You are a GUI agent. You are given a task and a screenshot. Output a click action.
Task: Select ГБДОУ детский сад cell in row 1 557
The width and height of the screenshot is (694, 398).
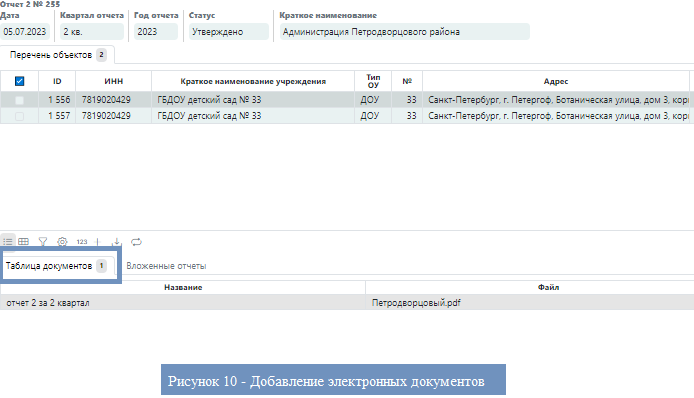(253, 116)
